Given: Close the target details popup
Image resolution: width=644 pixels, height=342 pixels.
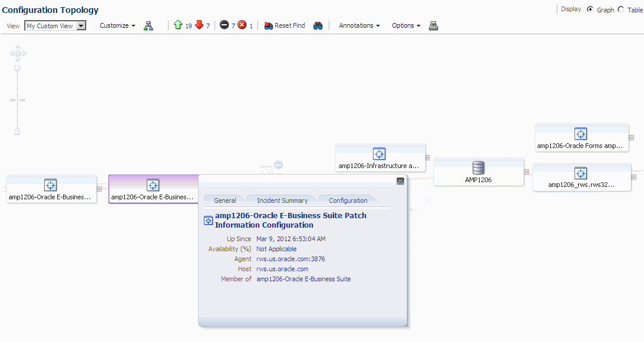Looking at the screenshot, I should [x=401, y=181].
